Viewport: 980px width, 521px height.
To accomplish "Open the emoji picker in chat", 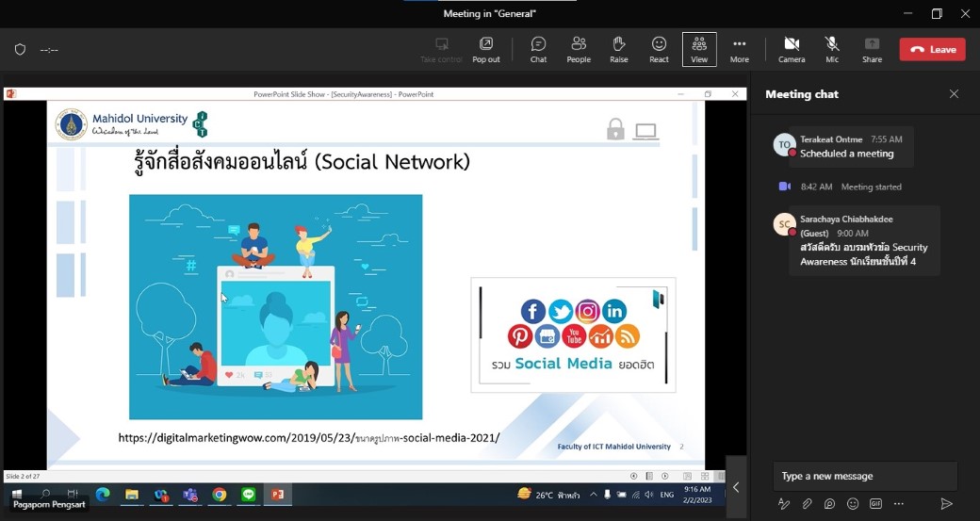I will [x=853, y=504].
